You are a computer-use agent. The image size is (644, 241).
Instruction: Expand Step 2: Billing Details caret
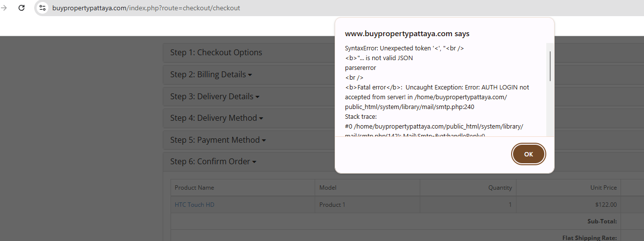250,75
